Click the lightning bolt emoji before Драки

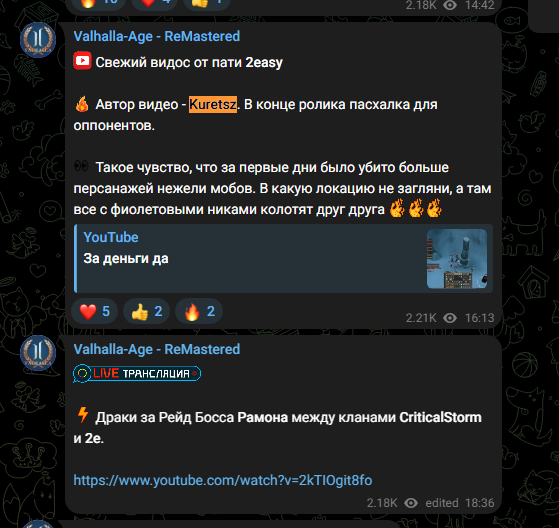point(83,415)
